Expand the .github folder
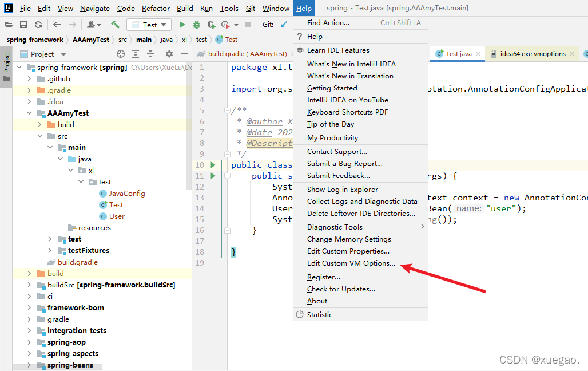The height and width of the screenshot is (371, 588). pyautogui.click(x=29, y=79)
